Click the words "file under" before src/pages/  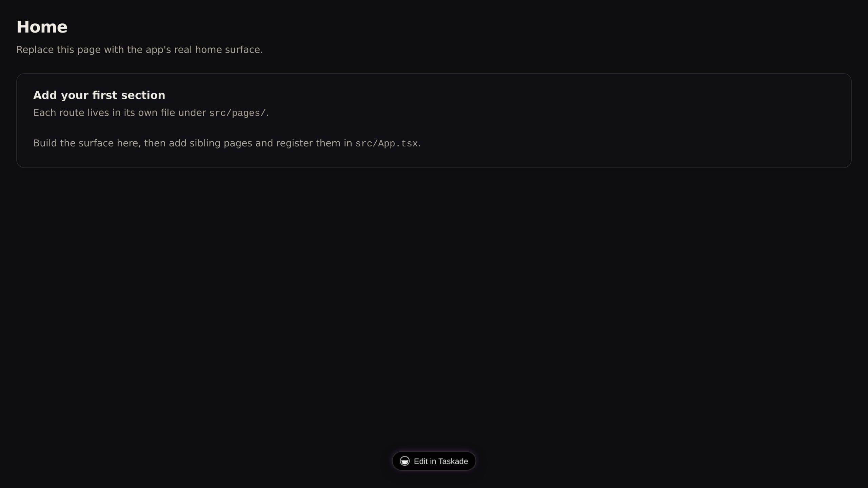click(183, 113)
